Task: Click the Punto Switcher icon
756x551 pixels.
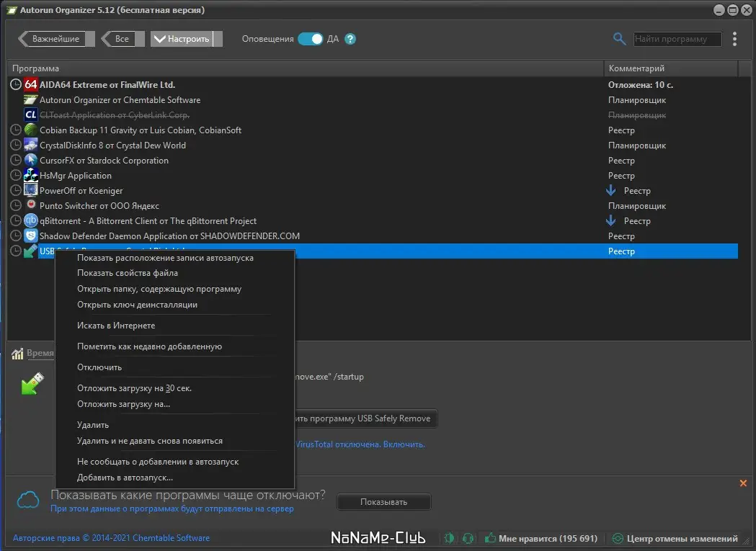Action: coord(31,205)
